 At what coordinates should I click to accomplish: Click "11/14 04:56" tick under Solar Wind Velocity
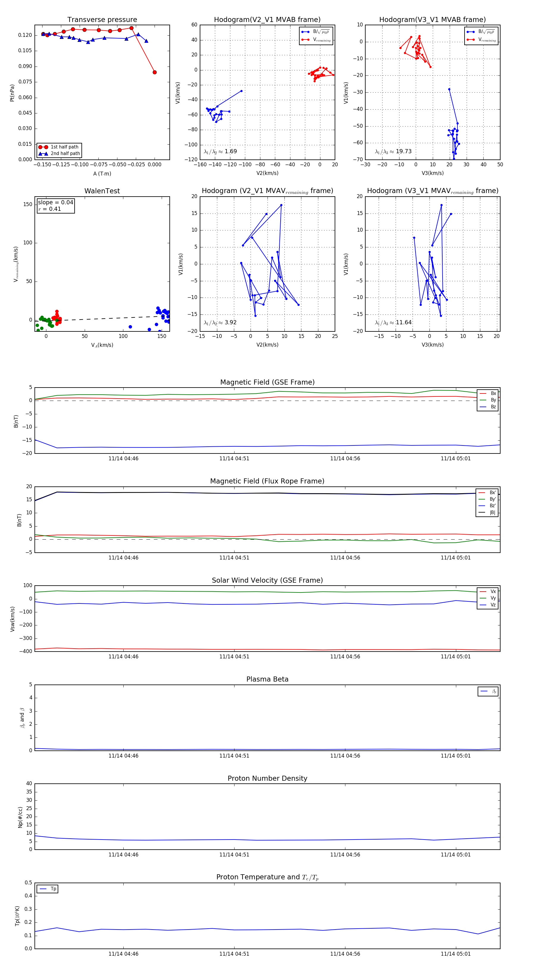[345, 657]
